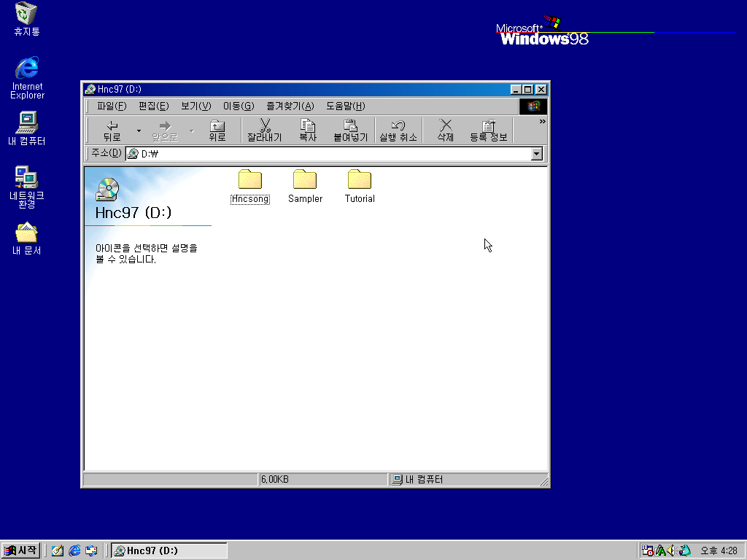Click the 6.00KB status bar entry
Viewport: 747px width, 560px height.
pos(322,480)
